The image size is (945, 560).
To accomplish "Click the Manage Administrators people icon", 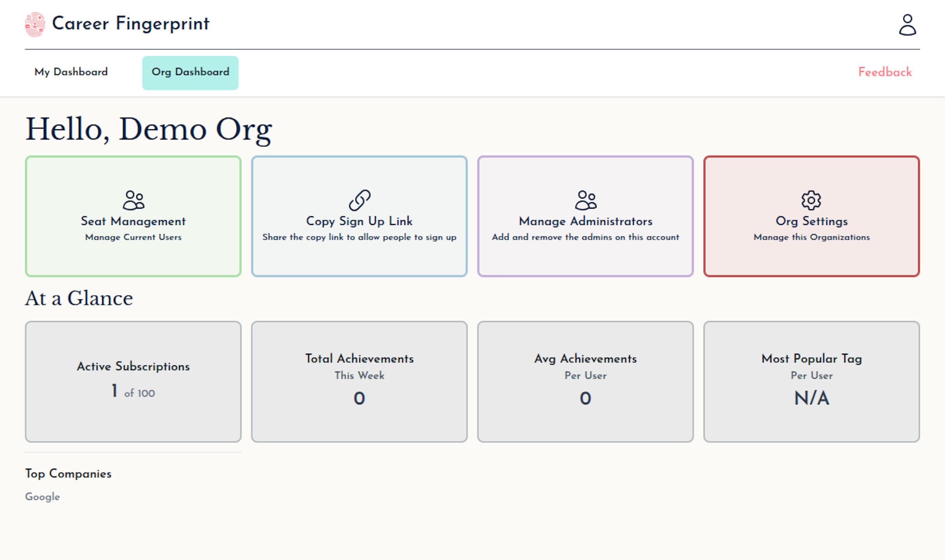I will pos(586,200).
